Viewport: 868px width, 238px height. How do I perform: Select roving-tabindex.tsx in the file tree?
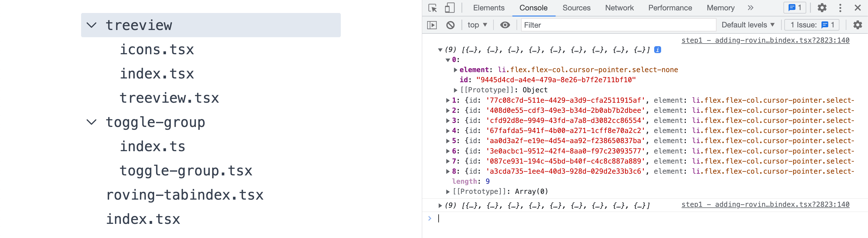[x=185, y=195]
